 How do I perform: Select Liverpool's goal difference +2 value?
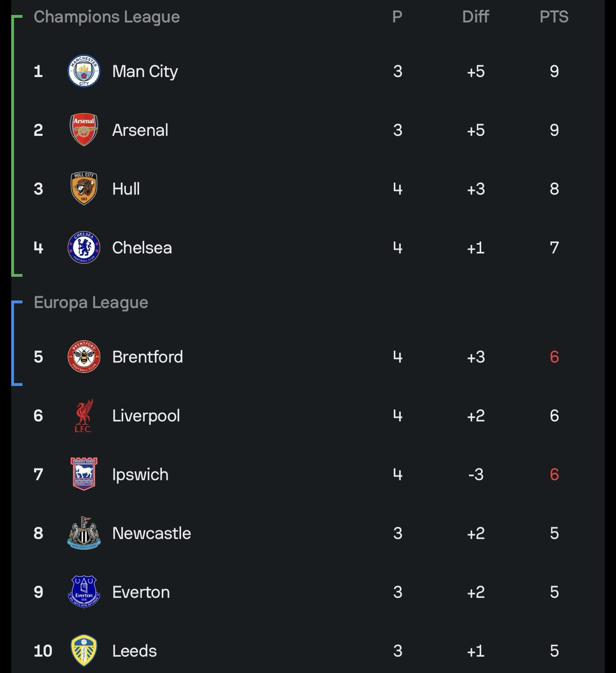point(476,416)
